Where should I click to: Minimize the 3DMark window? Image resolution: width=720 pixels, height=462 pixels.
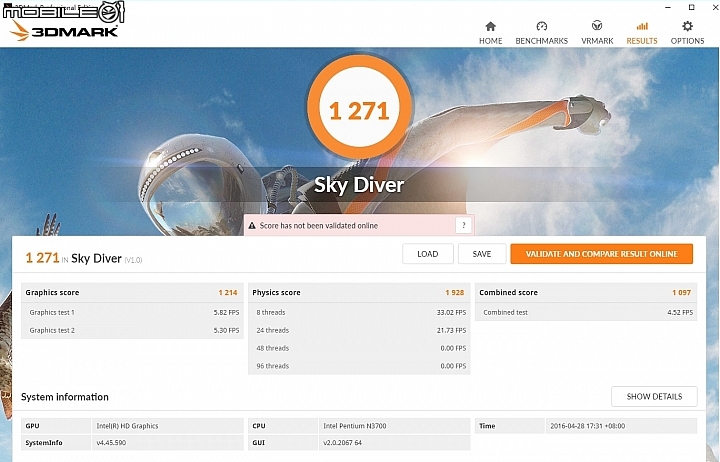668,7
